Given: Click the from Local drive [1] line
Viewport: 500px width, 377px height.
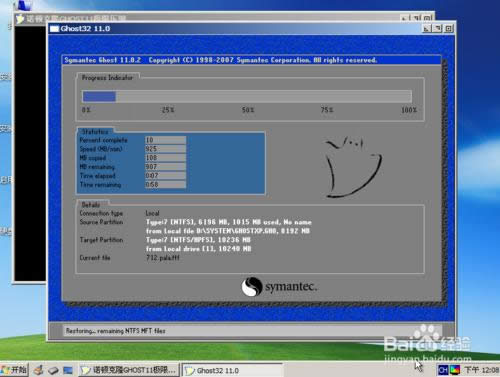Looking at the screenshot, I should pyautogui.click(x=199, y=249).
